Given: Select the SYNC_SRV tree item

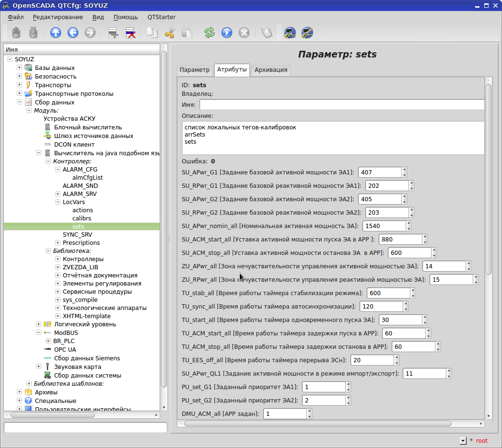Looking at the screenshot, I should [x=78, y=235].
